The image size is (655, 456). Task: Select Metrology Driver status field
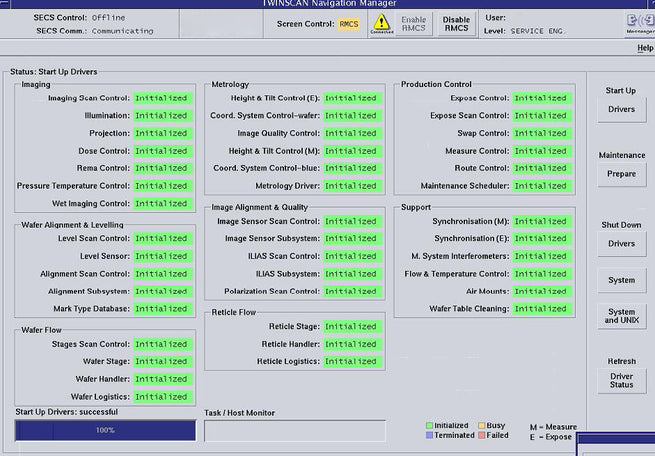pos(352,186)
